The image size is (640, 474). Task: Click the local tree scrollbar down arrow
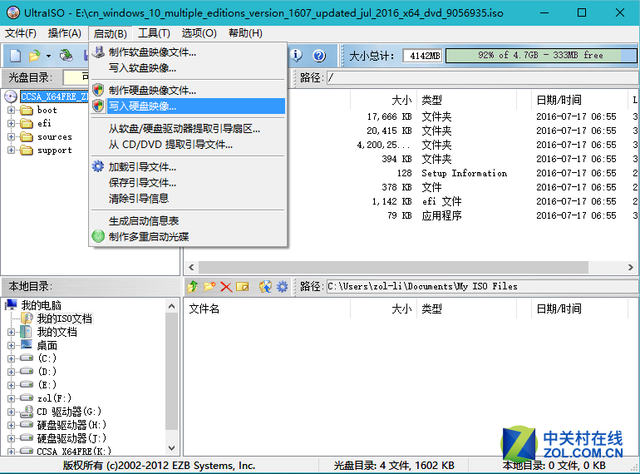(x=172, y=448)
